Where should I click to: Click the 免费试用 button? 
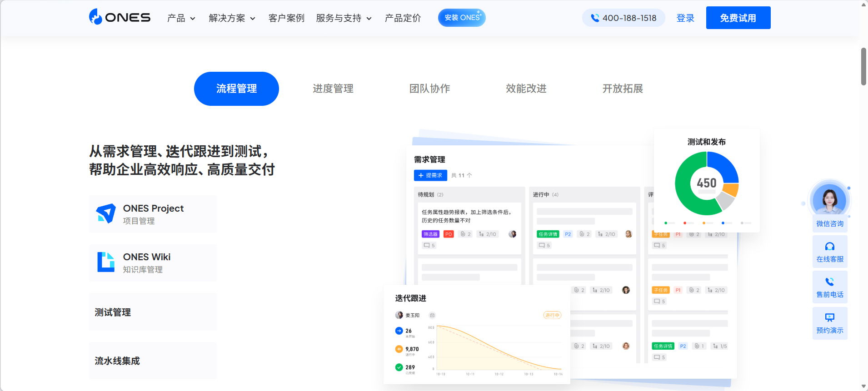738,18
